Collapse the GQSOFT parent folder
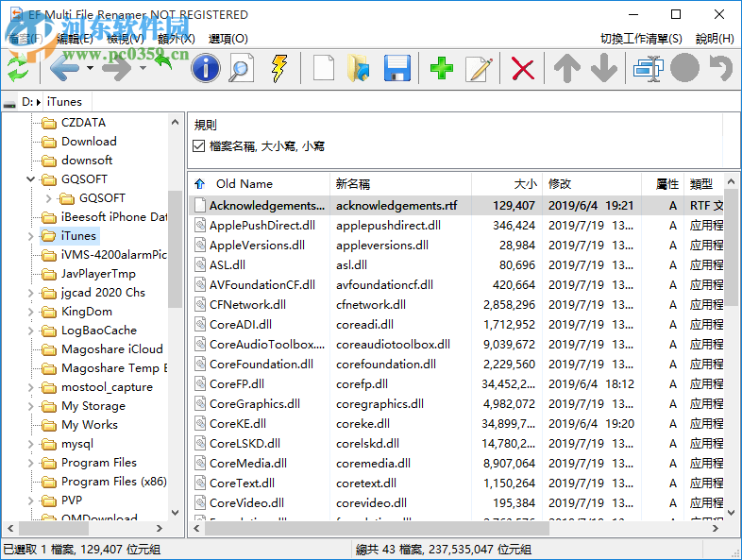The image size is (742, 560). [31, 178]
